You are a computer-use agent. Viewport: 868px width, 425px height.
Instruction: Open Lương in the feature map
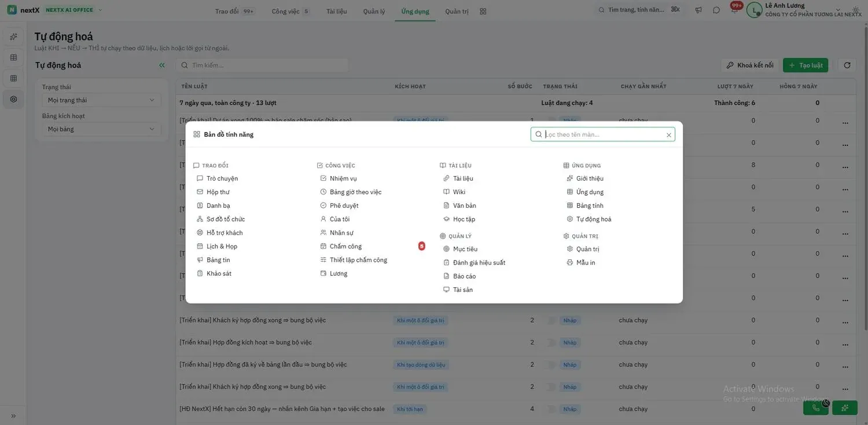(x=334, y=274)
